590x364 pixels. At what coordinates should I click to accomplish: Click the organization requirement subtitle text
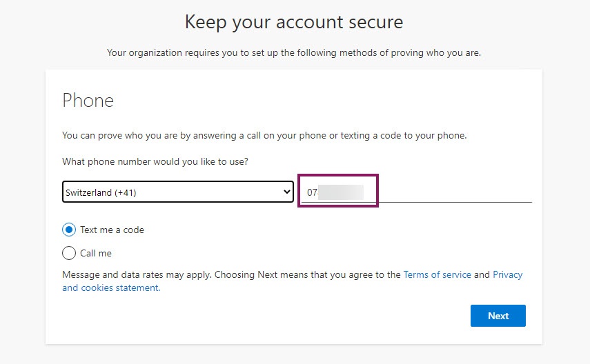[294, 52]
